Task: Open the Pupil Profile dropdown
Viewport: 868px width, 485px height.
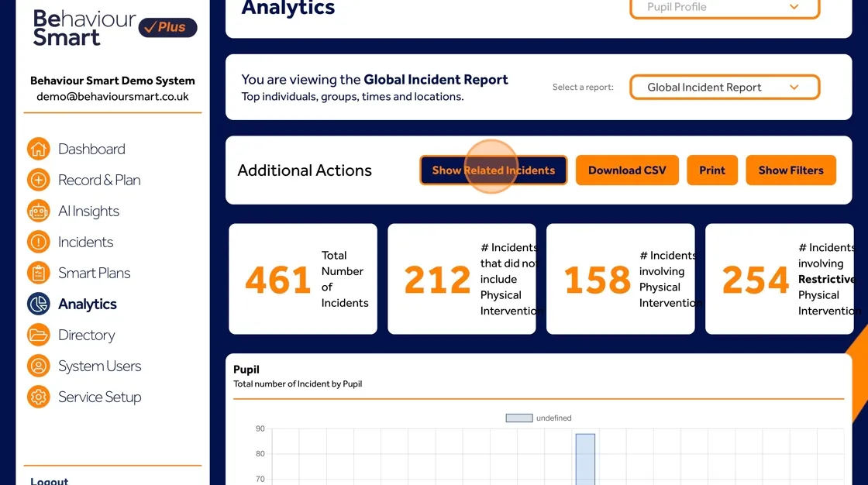Action: (724, 7)
